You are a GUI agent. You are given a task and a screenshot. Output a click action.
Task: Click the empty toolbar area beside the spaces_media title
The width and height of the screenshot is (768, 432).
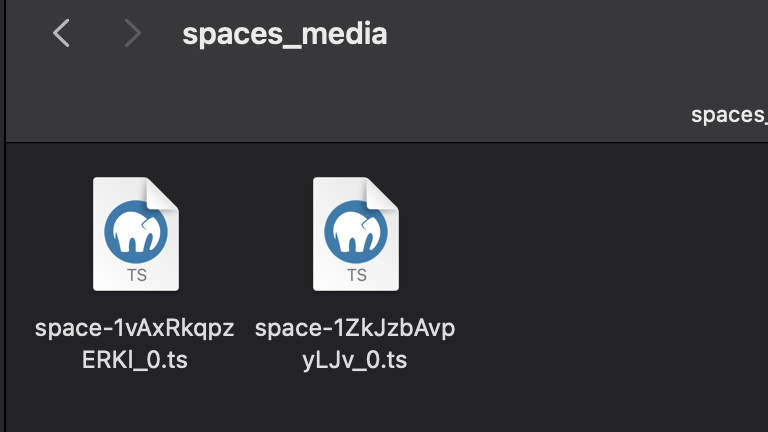tap(563, 34)
